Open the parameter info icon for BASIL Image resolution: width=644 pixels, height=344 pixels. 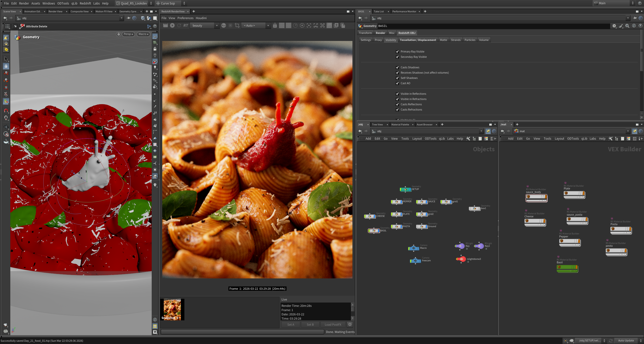pyautogui.click(x=634, y=26)
